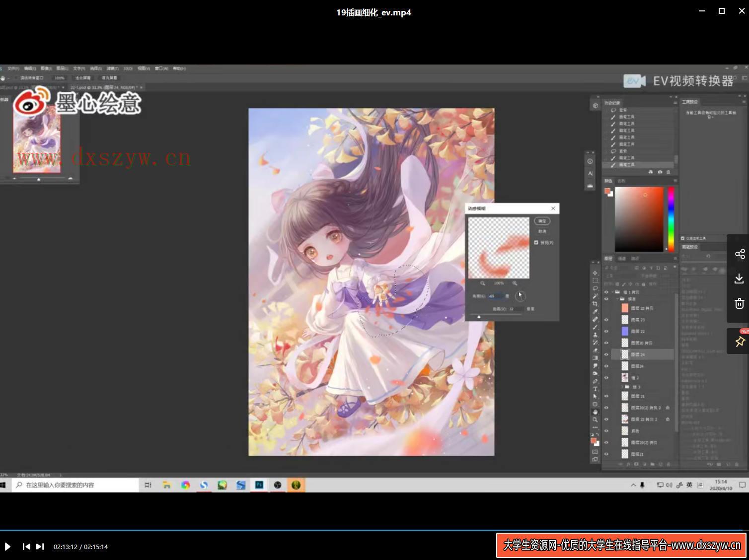The image size is (749, 560).
Task: Select the Pen tool
Action: click(595, 381)
